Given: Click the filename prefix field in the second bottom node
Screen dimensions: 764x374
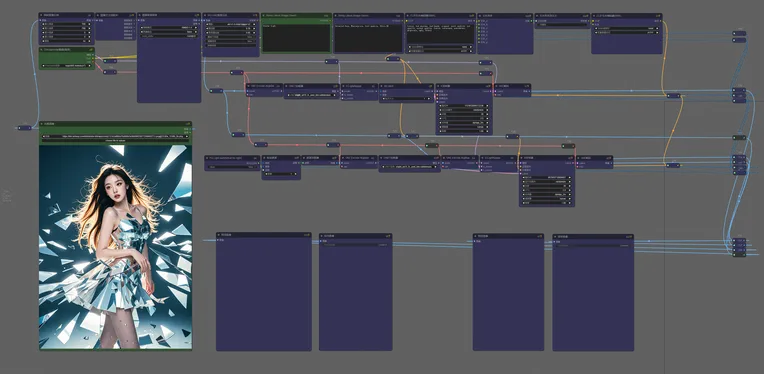Looking at the screenshot, I should coord(356,245).
